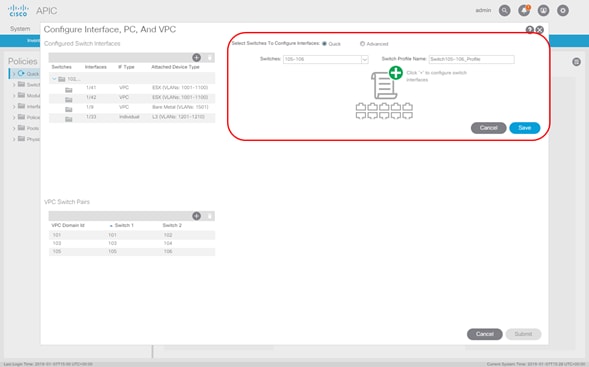Screen dimensions: 589x367
Task: Click the bottom Cancel button of dialog
Action: tap(485, 334)
